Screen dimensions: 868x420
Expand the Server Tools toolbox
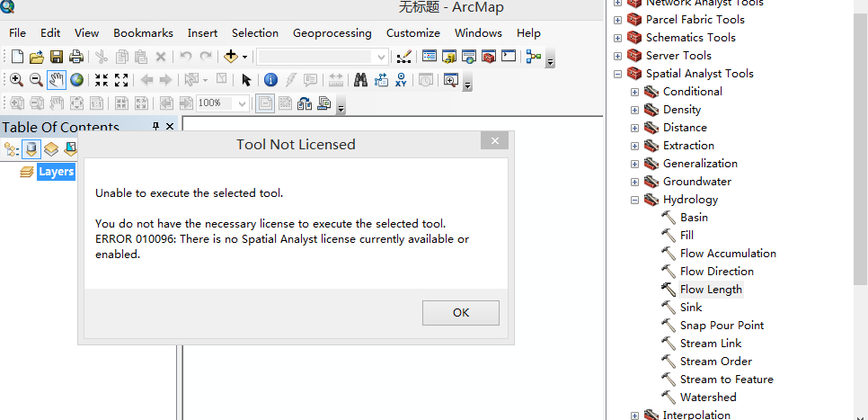(618, 56)
